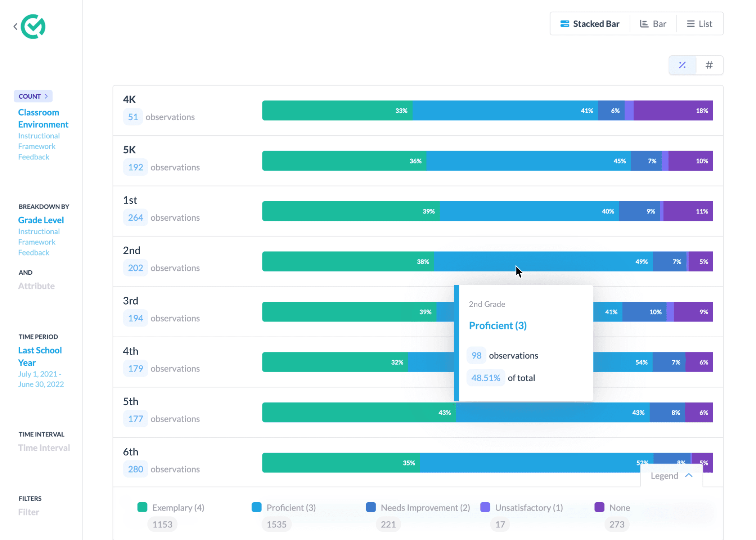This screenshot has height=540, width=756.
Task: Toggle percentage display mode
Action: pyautogui.click(x=683, y=64)
